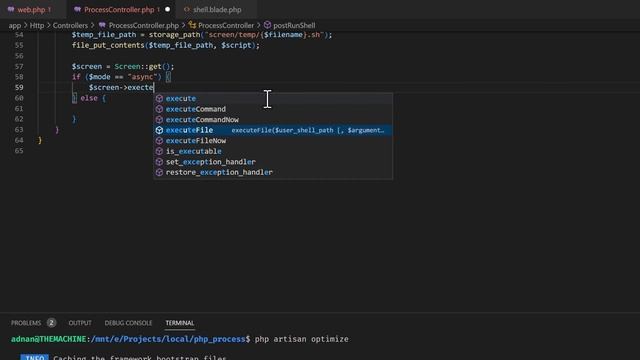The image size is (640, 360).
Task: Choose 'executeCommand' suggestion
Action: coord(273,109)
